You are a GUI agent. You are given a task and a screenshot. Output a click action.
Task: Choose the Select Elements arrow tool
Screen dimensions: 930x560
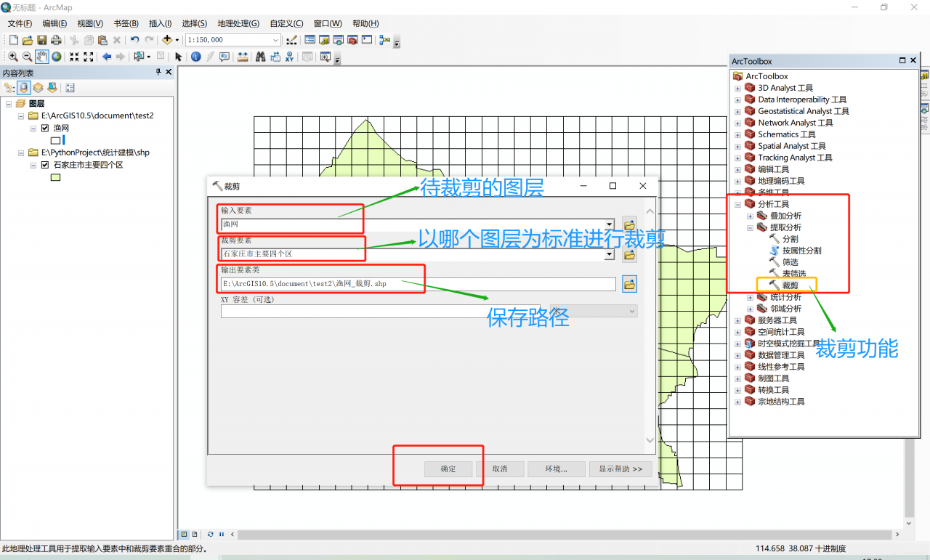179,57
